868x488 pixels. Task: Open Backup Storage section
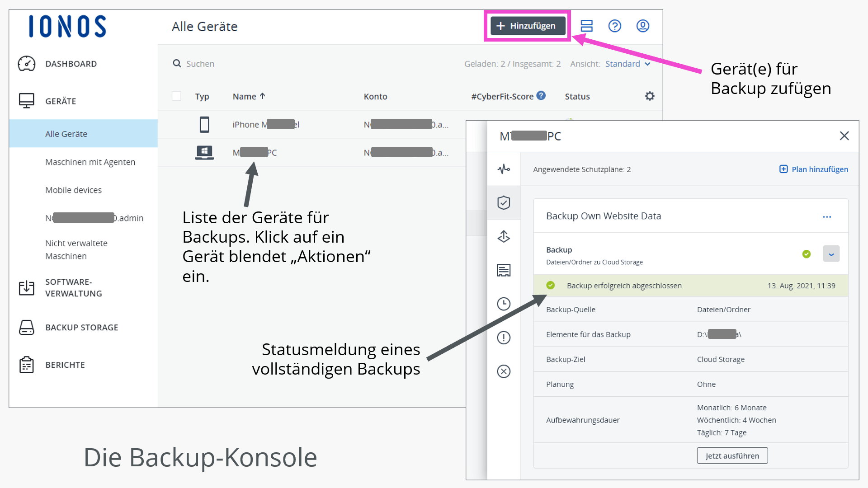[x=81, y=327]
